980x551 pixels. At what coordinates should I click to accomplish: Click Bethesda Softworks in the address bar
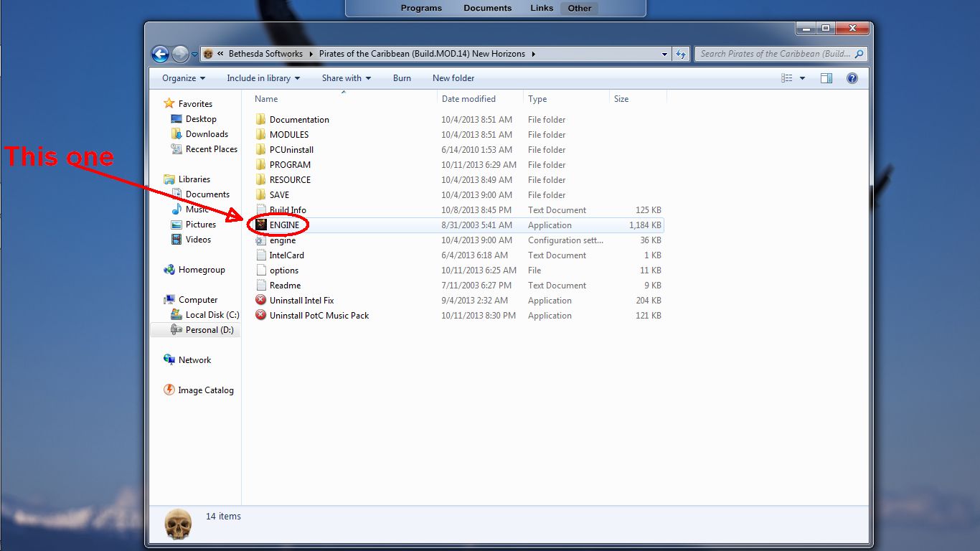pos(265,54)
